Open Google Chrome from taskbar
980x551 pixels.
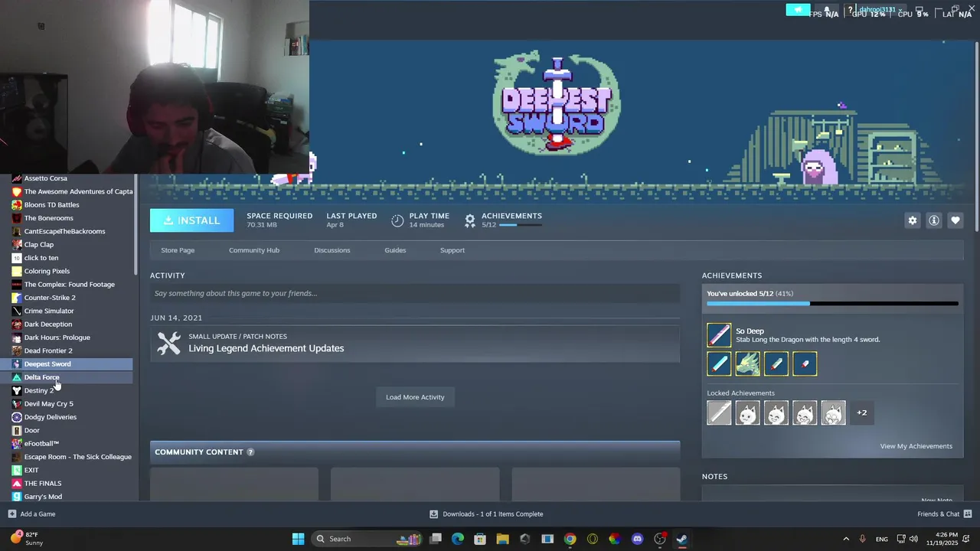570,539
